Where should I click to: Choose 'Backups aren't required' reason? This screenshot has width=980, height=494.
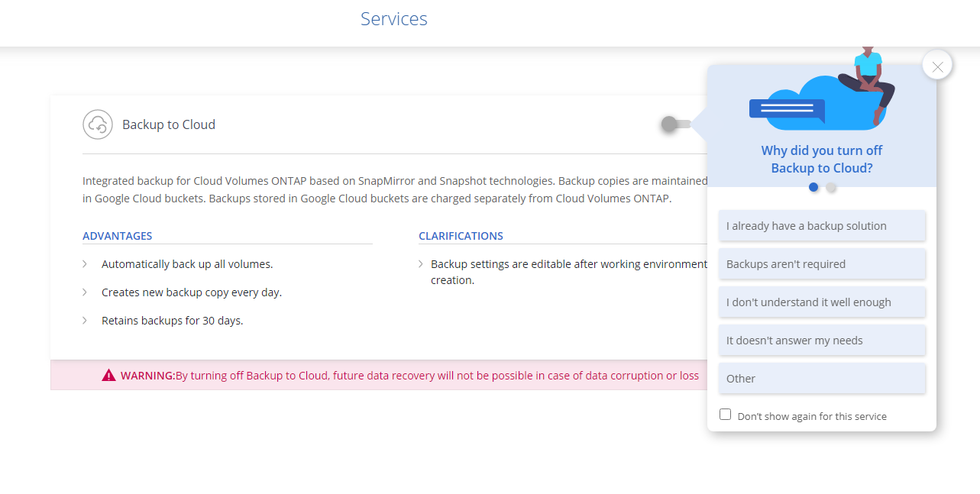[822, 264]
